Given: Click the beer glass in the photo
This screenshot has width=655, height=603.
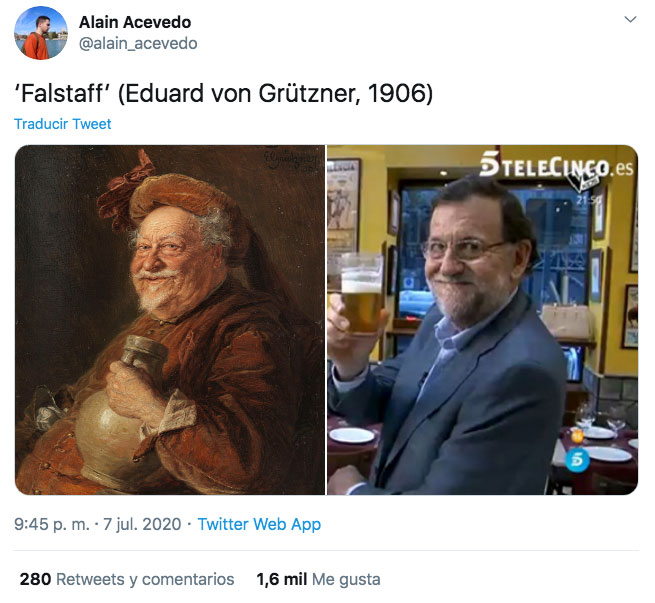Looking at the screenshot, I should pos(361,294).
